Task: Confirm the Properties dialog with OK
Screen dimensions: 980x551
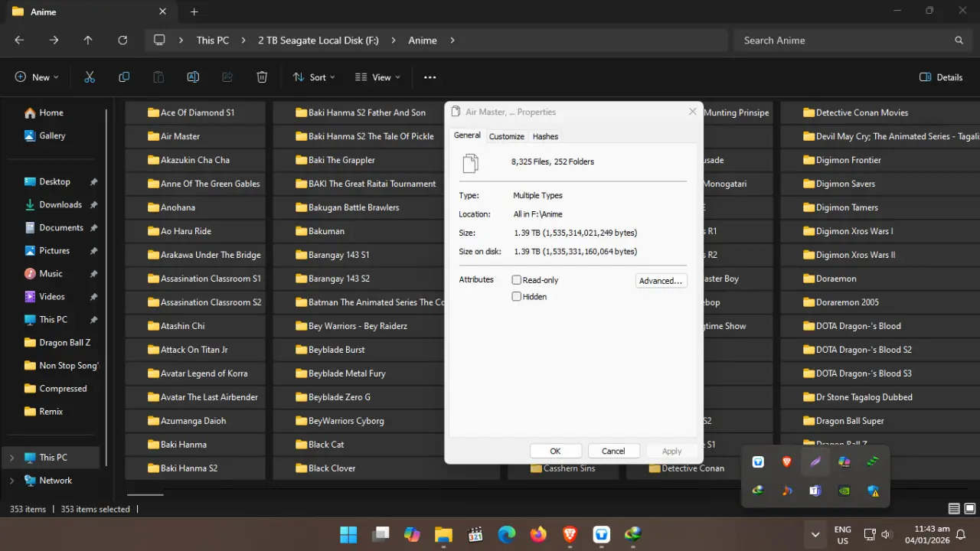Action: [x=556, y=451]
